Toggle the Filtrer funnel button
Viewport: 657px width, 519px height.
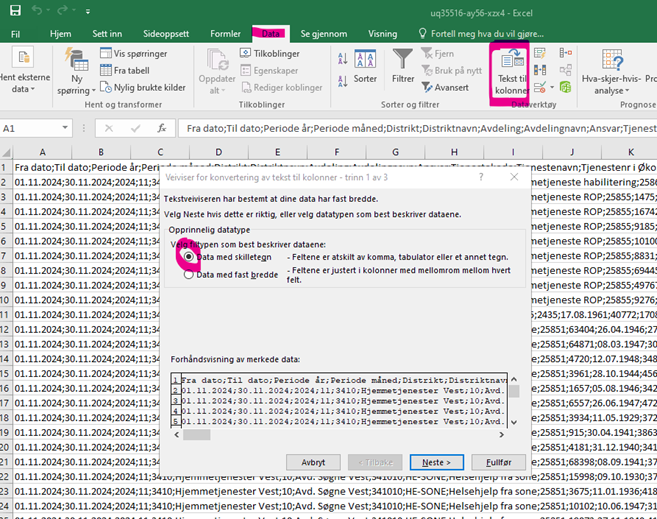coord(403,66)
